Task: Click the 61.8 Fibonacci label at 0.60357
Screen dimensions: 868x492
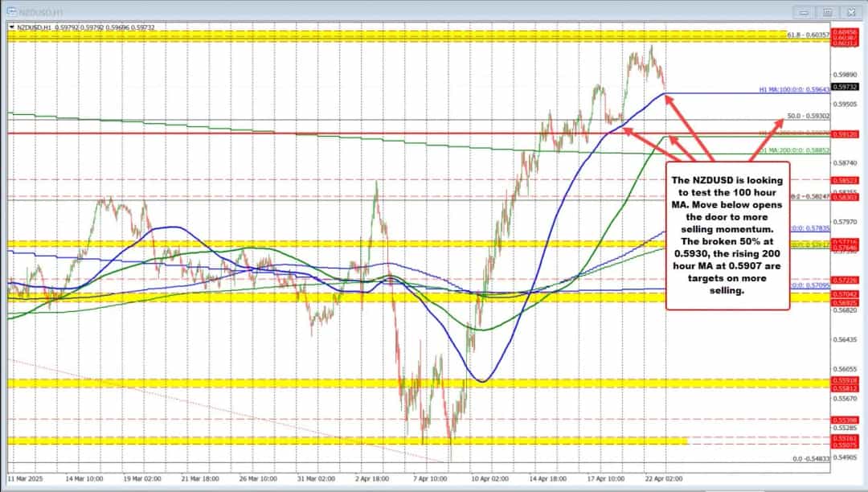Action: point(809,35)
